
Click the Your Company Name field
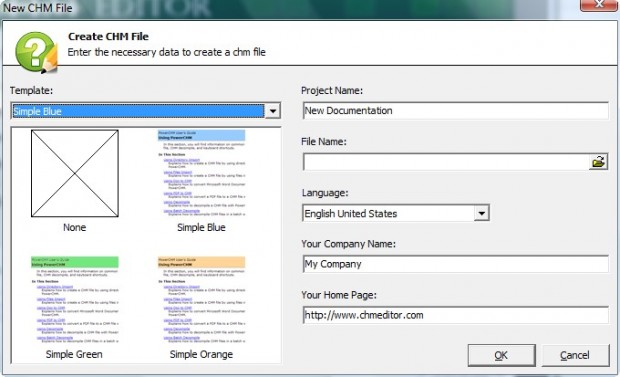click(456, 264)
